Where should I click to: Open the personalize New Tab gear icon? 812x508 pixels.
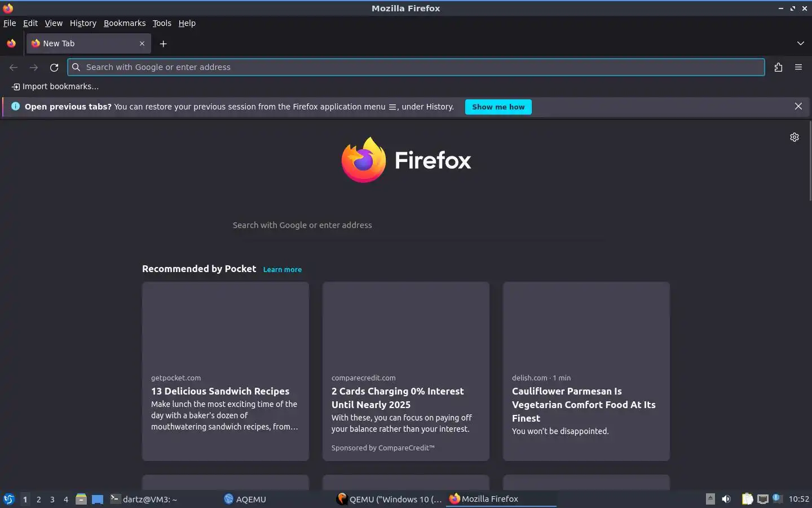click(x=795, y=137)
